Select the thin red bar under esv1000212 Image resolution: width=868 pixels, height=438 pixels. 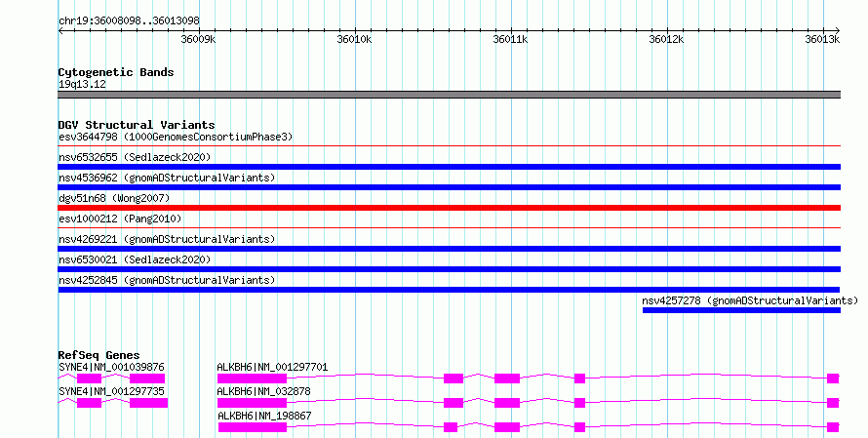tap(449, 227)
